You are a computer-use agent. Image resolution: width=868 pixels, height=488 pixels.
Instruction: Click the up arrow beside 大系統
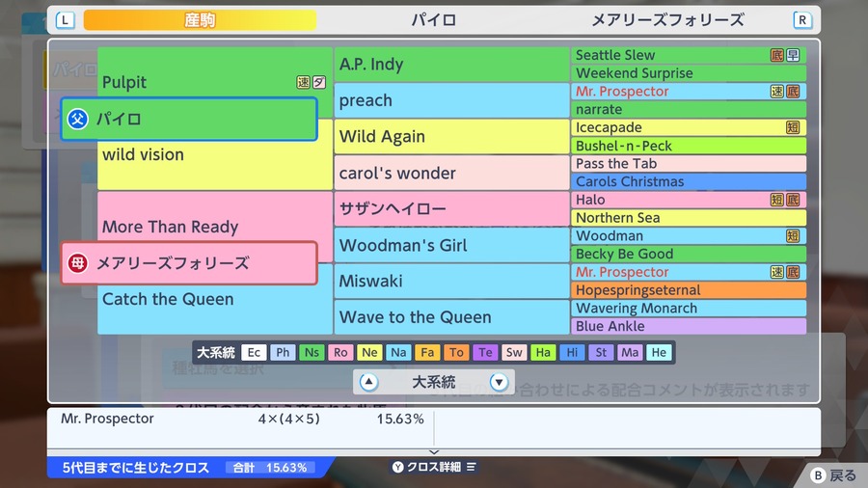[368, 382]
